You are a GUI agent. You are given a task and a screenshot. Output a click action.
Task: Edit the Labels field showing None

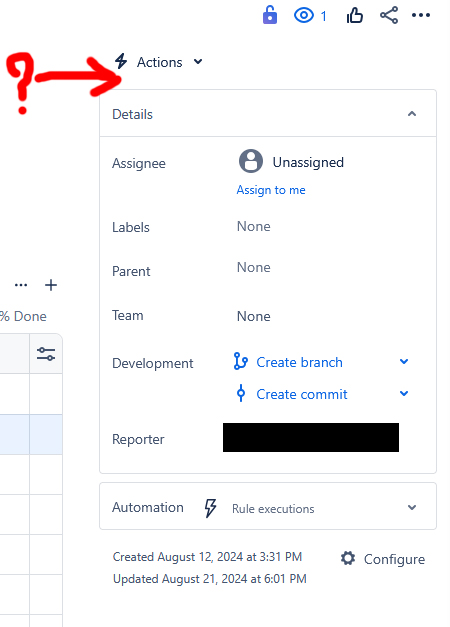[x=254, y=226]
